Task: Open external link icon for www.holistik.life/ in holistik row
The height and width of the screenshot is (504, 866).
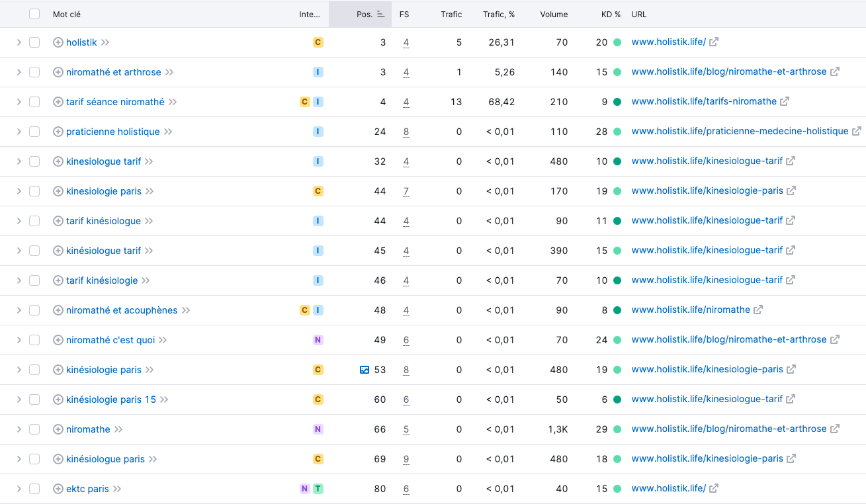Action: (714, 42)
